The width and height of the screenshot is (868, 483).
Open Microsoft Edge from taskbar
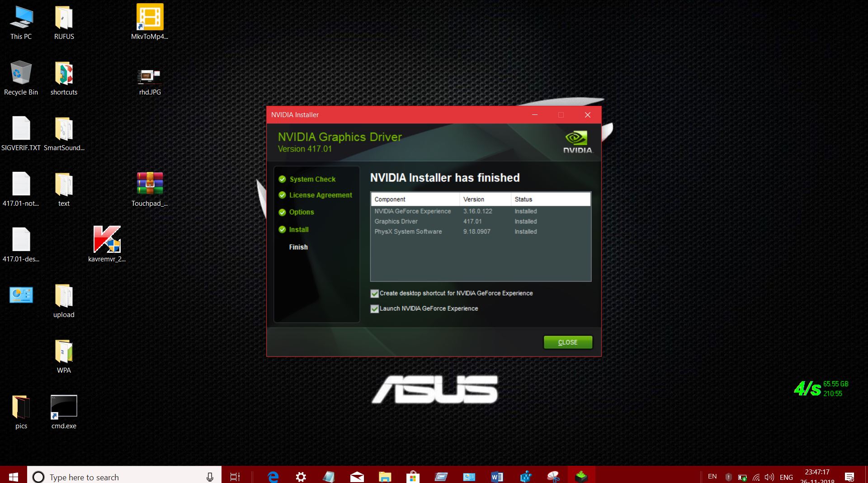point(273,477)
